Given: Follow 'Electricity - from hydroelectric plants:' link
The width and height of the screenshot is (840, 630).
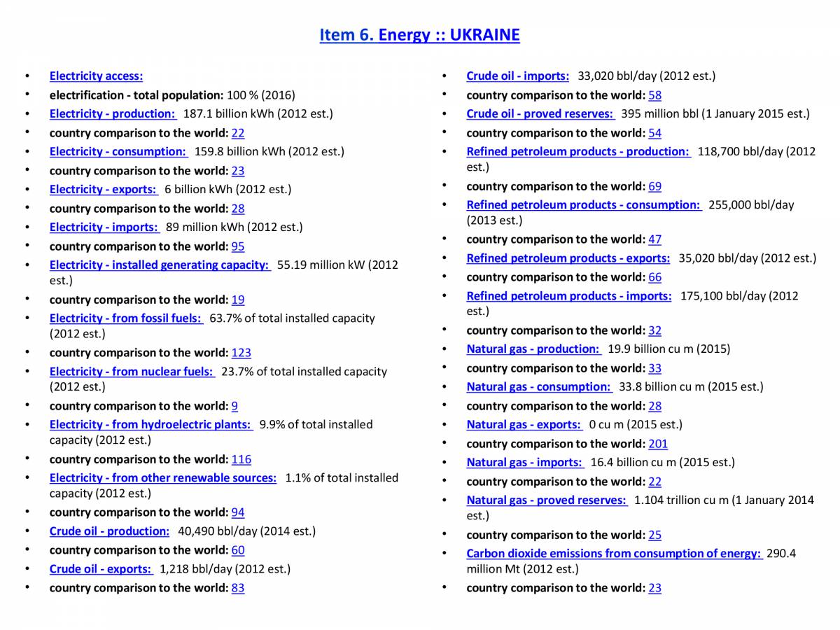Looking at the screenshot, I should click(x=150, y=424).
